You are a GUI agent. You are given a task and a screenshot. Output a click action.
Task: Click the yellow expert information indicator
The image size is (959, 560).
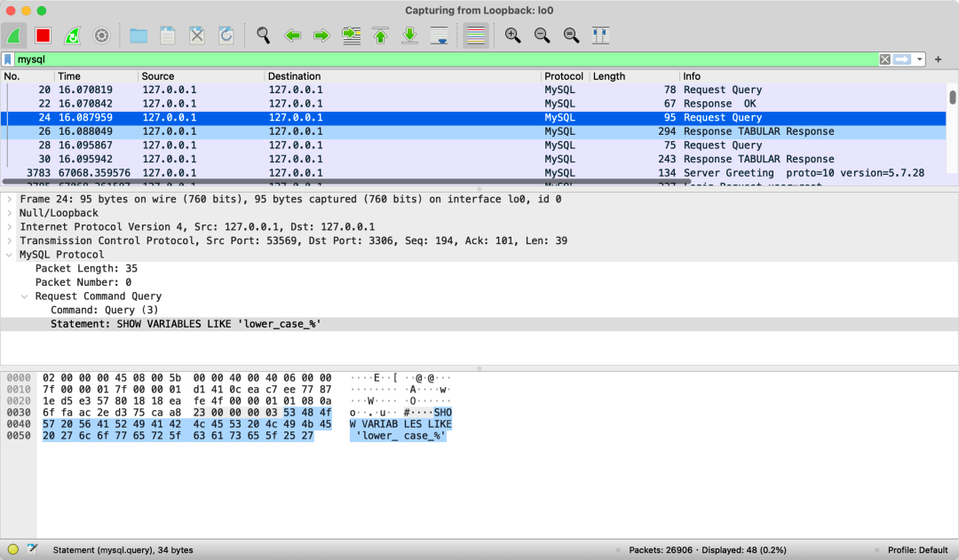click(x=12, y=549)
